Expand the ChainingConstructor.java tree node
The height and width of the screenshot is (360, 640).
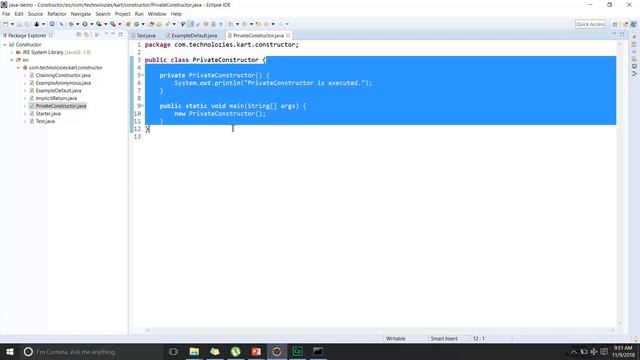tap(25, 75)
